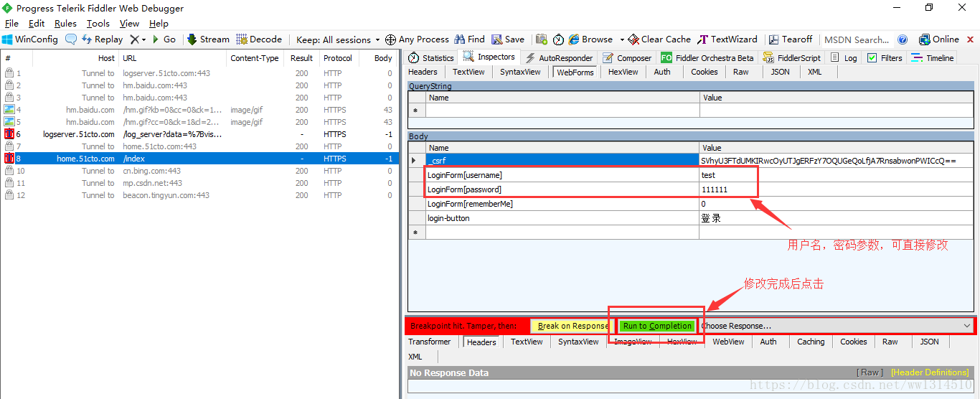Open the Help menu
Viewport: 980px width, 399px height.
(159, 24)
